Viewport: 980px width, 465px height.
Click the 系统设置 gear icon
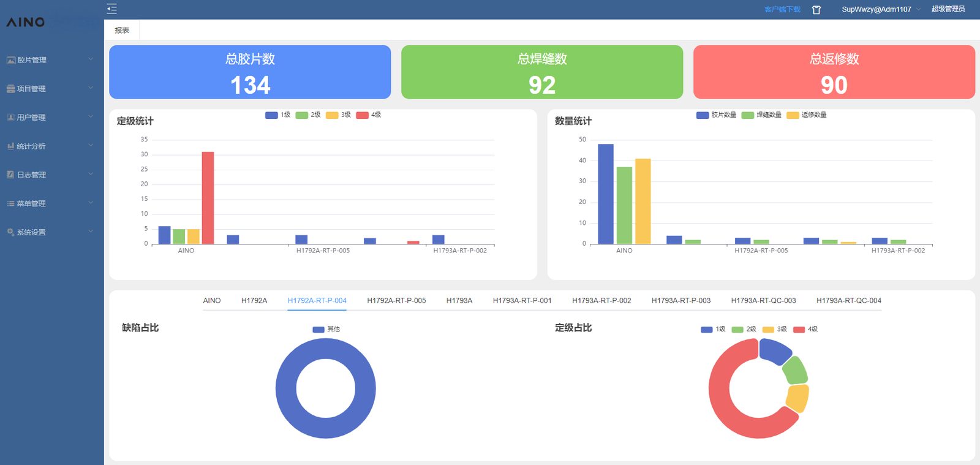(10, 232)
